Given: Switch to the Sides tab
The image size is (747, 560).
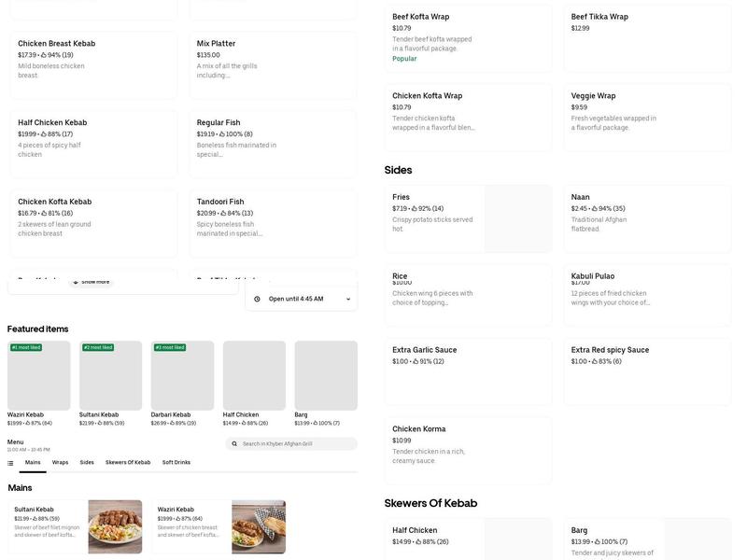Looking at the screenshot, I should (87, 462).
